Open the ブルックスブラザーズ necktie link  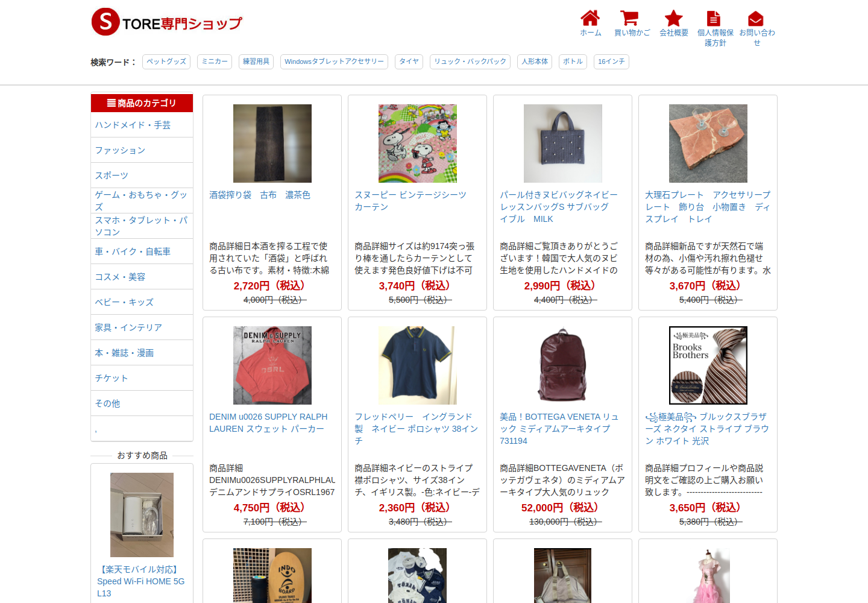[707, 429]
